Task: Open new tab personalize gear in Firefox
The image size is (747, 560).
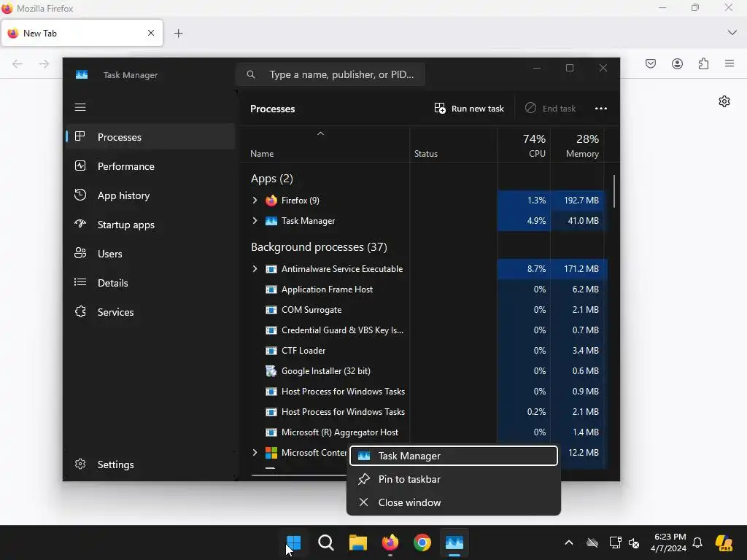Action: coord(724,101)
